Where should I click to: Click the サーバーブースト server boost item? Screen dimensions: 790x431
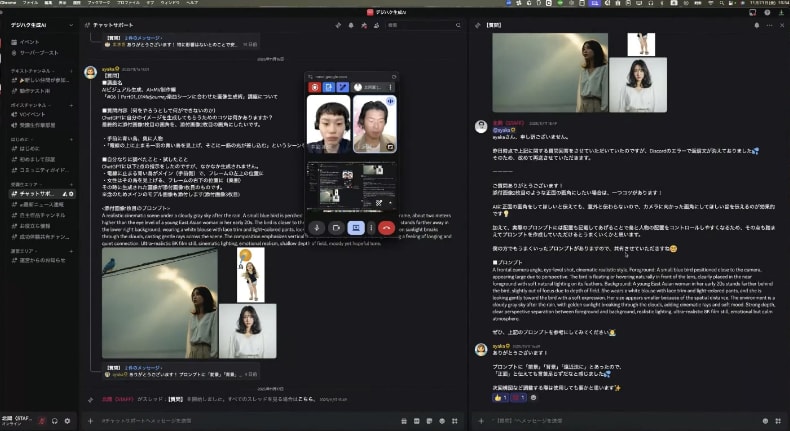37,52
